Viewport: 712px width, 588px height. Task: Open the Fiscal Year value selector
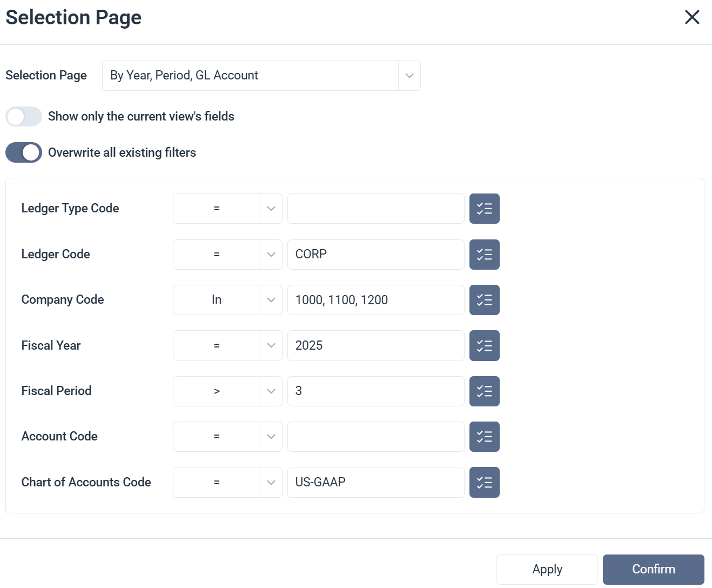[x=484, y=345]
